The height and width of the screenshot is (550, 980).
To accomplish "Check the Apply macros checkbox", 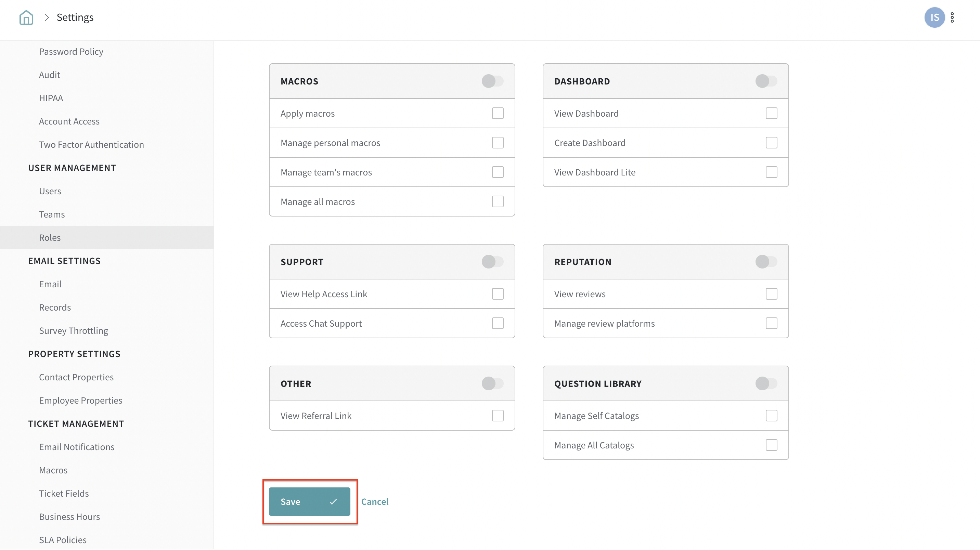I will pyautogui.click(x=497, y=113).
